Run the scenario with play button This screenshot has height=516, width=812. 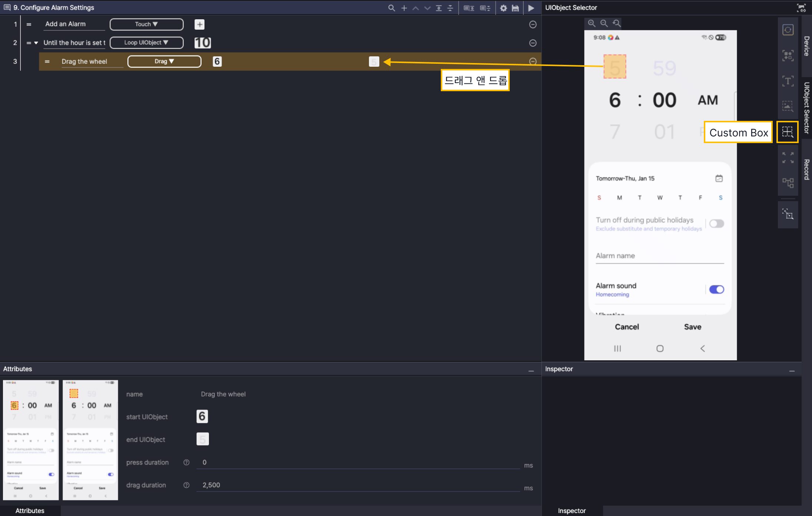click(531, 8)
